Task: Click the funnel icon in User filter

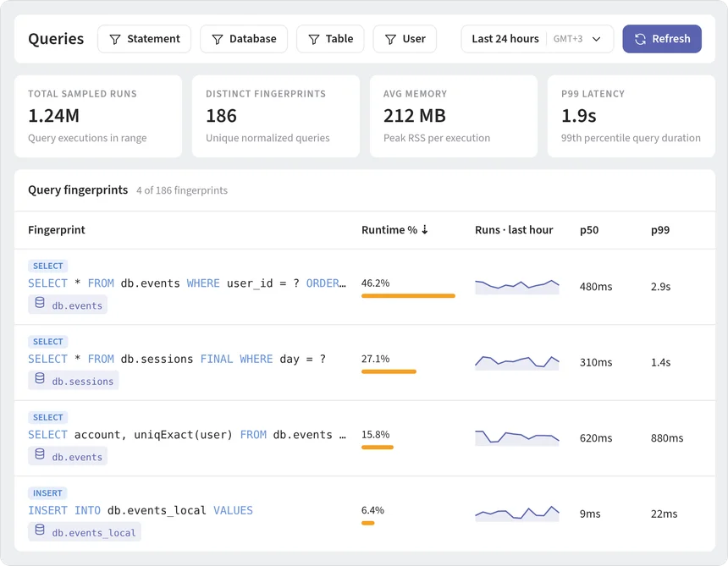Action: [x=390, y=40]
